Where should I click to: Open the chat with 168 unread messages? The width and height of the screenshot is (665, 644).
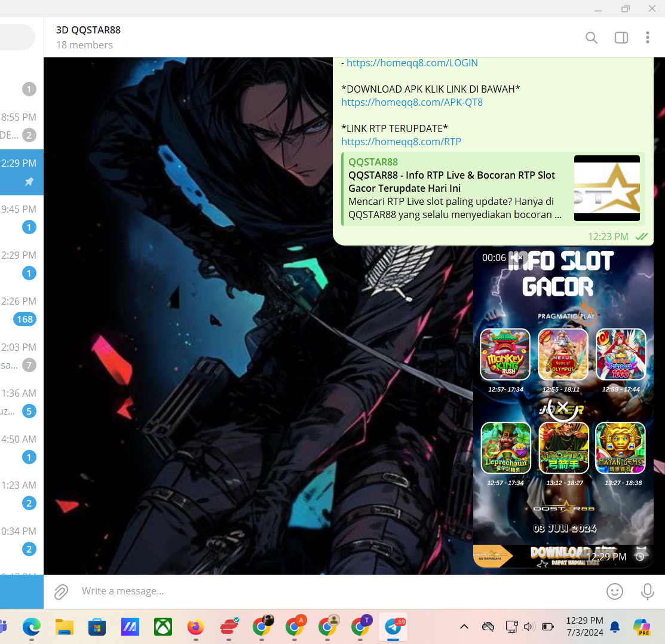(22, 310)
